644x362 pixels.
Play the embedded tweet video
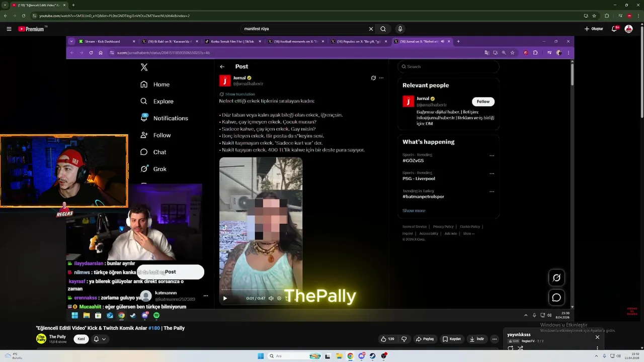tap(225, 298)
